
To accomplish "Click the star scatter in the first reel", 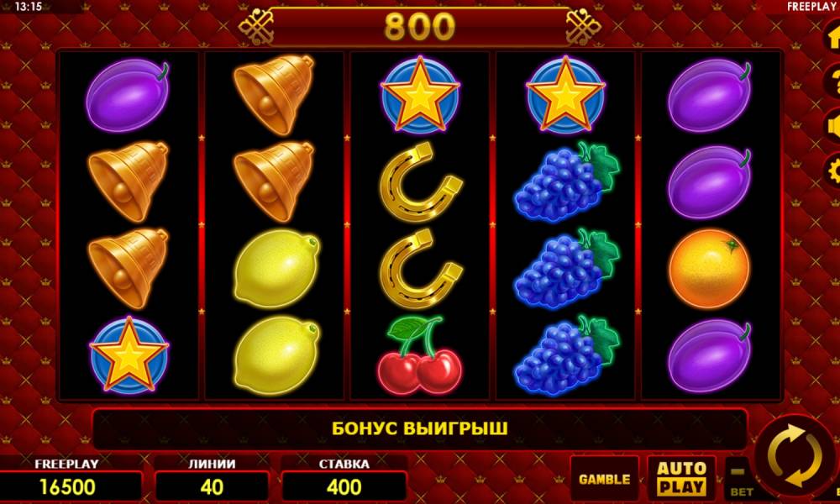I will (x=129, y=355).
